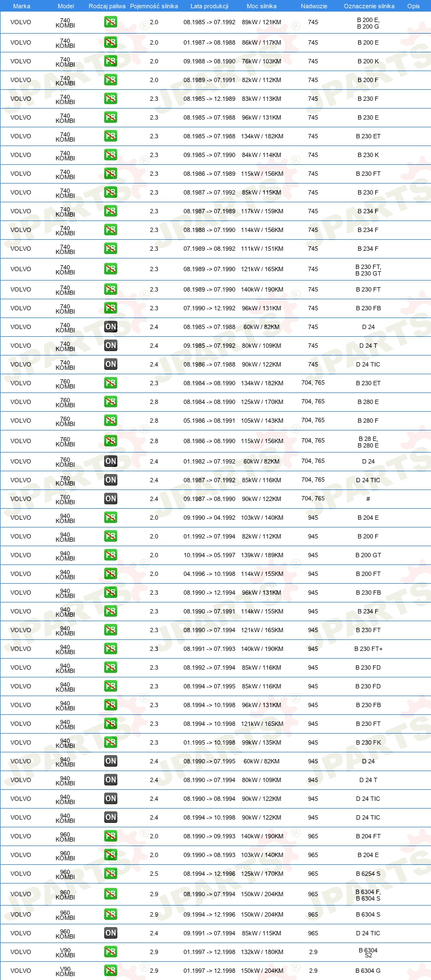Click the petrol icon in the 105kW / 143KM row
Screen dimensions: 431x980
(x=111, y=421)
